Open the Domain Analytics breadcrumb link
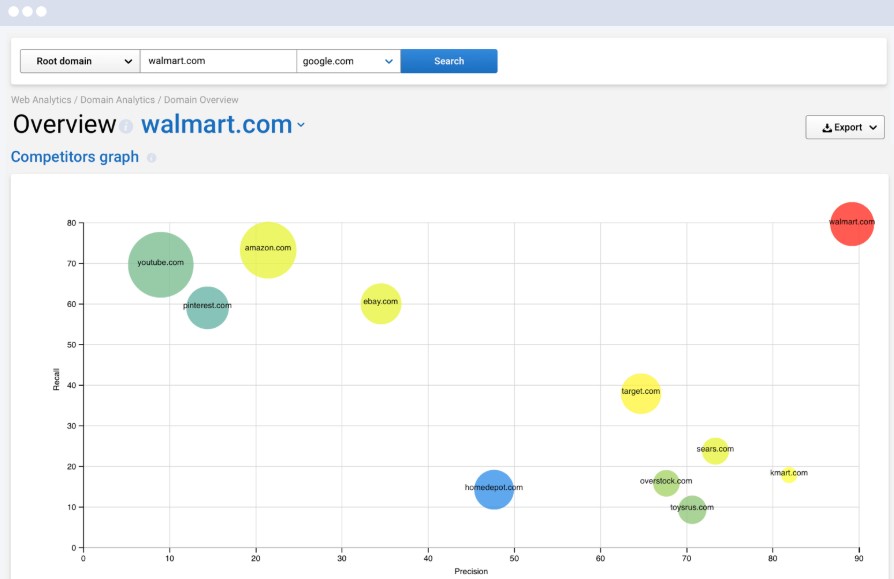This screenshot has height=579, width=894. pyautogui.click(x=117, y=100)
